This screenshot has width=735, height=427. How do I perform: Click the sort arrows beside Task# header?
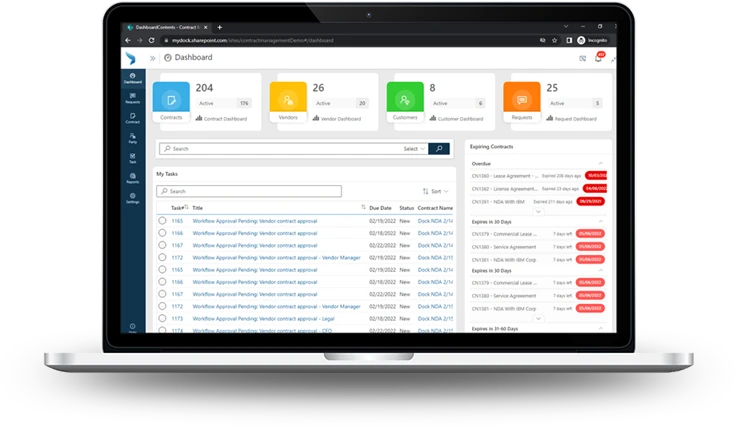[x=186, y=207]
